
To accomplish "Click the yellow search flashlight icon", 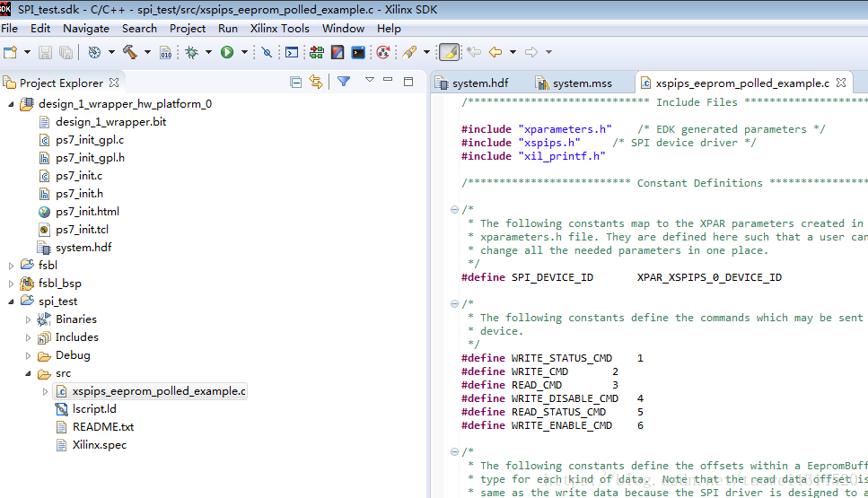I will point(410,52).
